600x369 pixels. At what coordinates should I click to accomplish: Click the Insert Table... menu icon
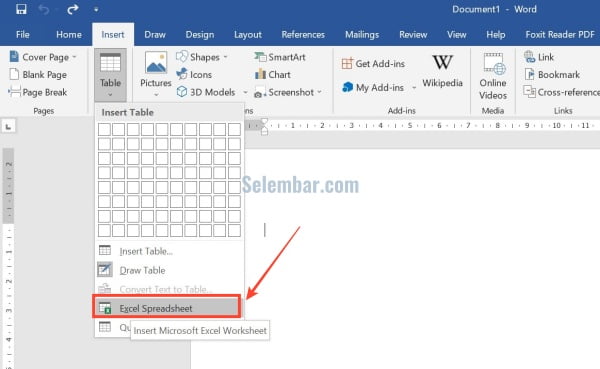[x=105, y=250]
